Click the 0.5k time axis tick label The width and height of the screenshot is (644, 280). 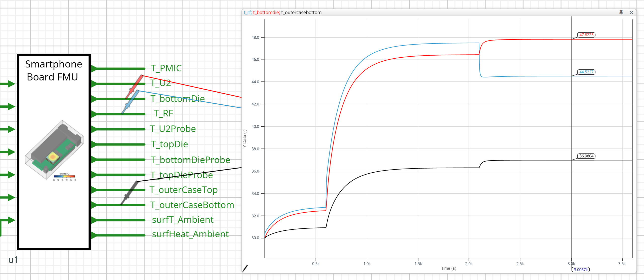[x=316, y=264]
